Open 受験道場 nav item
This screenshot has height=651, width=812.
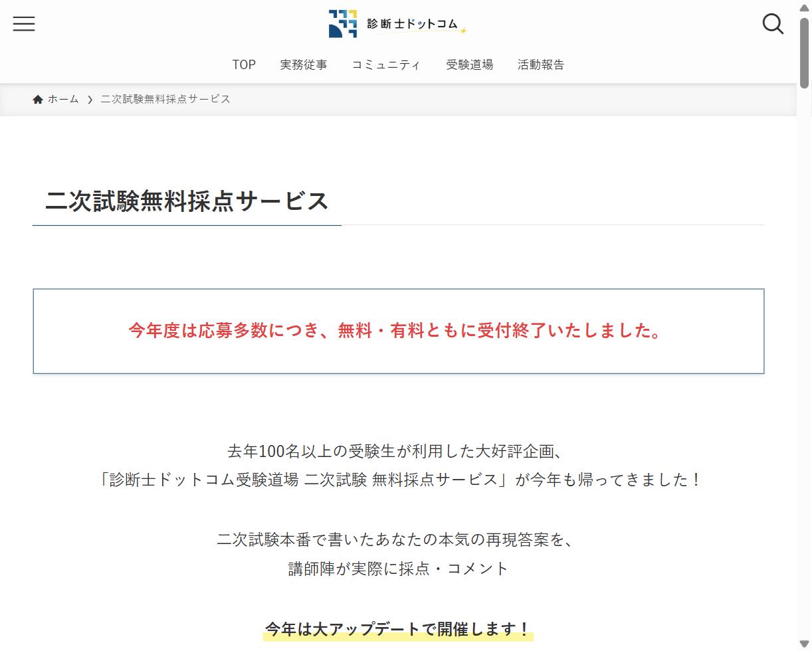(x=470, y=64)
